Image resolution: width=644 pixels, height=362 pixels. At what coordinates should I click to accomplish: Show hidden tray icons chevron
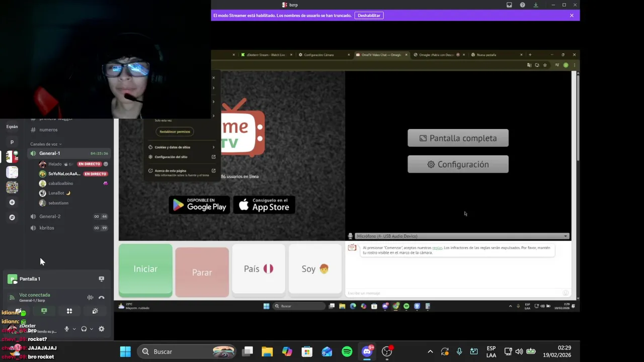[x=430, y=351]
